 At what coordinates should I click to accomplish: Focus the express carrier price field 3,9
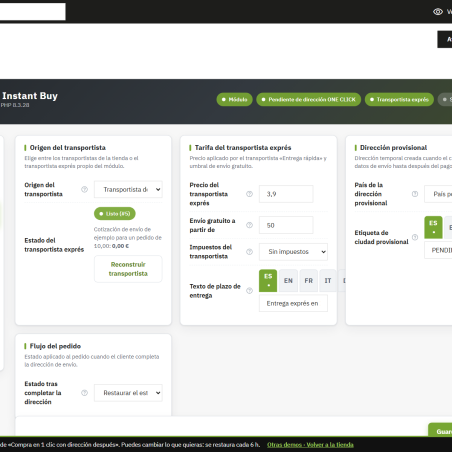point(286,194)
